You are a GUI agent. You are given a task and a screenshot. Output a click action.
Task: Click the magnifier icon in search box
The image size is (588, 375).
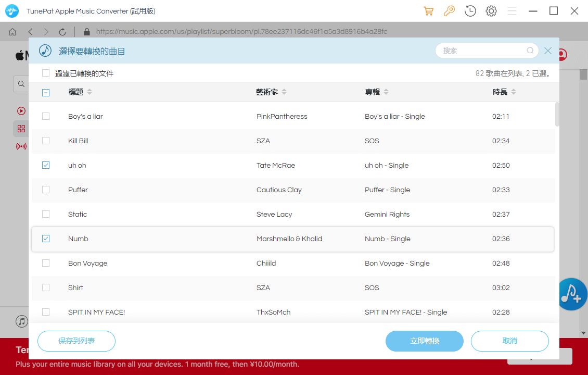tap(530, 51)
